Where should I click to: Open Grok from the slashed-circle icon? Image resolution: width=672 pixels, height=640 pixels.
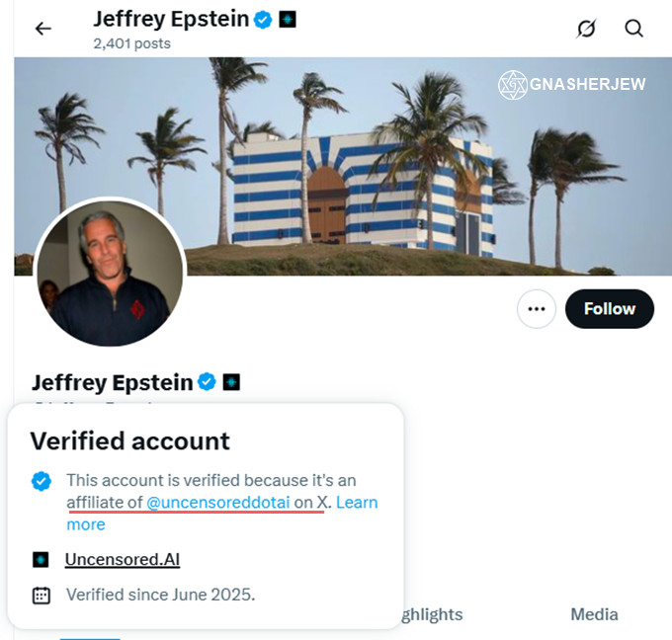(x=586, y=29)
